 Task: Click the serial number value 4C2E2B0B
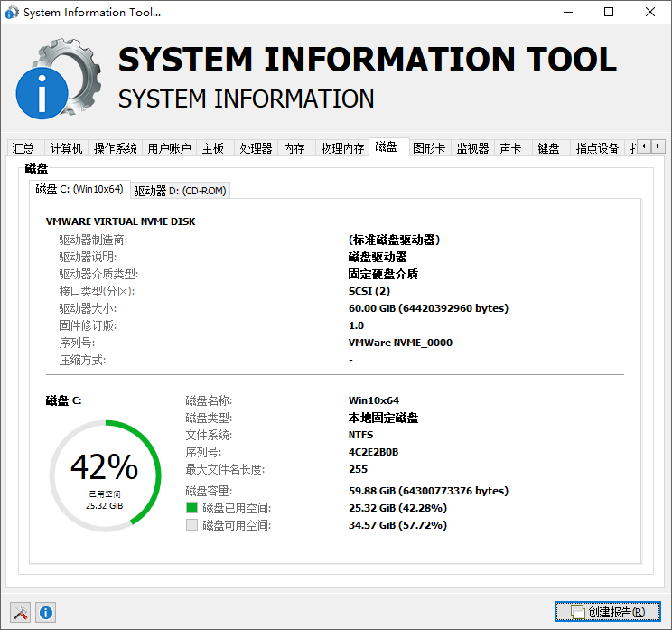373,452
